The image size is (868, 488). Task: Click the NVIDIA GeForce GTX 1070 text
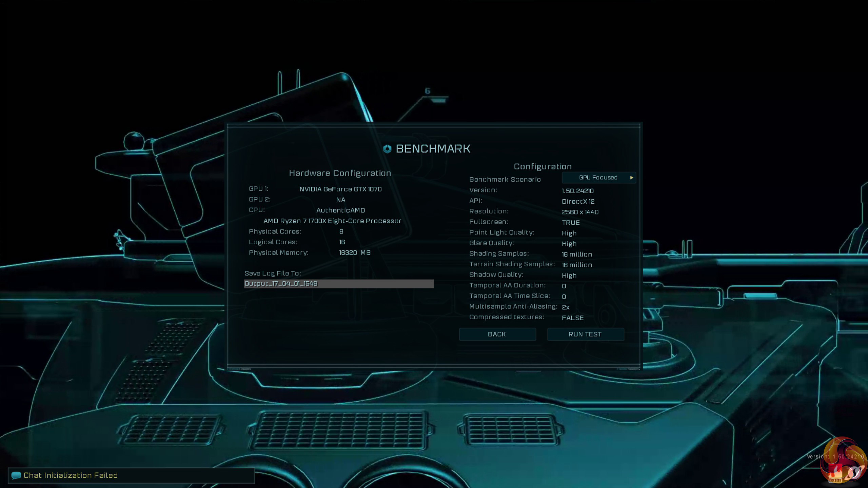[x=340, y=189]
